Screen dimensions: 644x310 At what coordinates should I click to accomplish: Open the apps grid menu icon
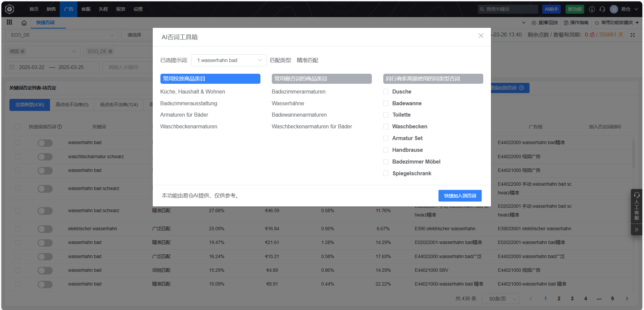[x=9, y=22]
